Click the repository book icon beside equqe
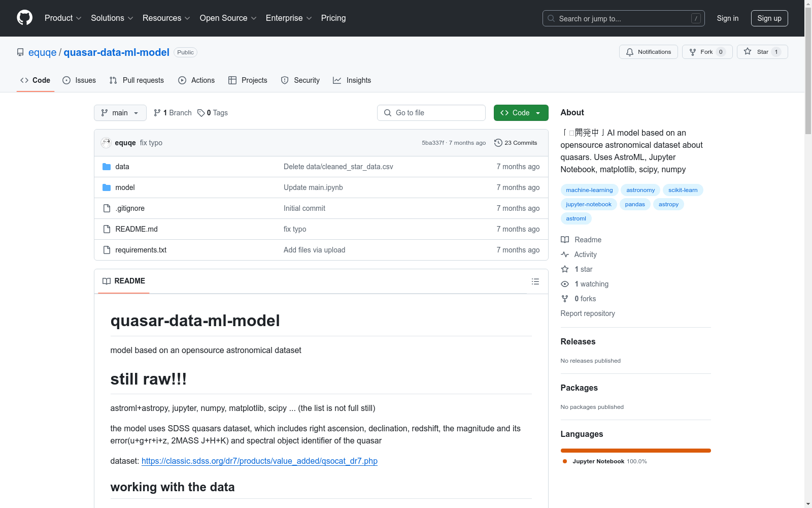The width and height of the screenshot is (812, 508). [20, 52]
